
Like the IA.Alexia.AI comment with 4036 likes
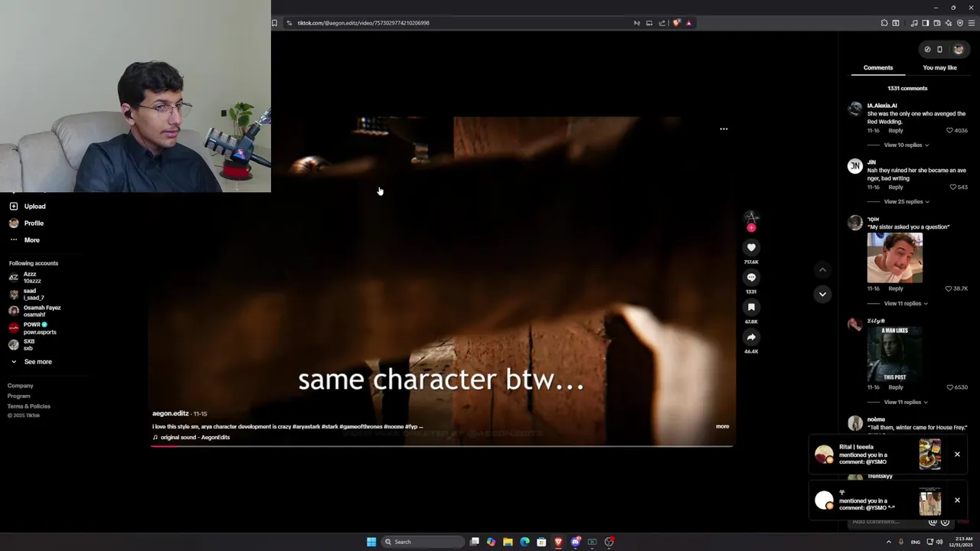pyautogui.click(x=949, y=130)
